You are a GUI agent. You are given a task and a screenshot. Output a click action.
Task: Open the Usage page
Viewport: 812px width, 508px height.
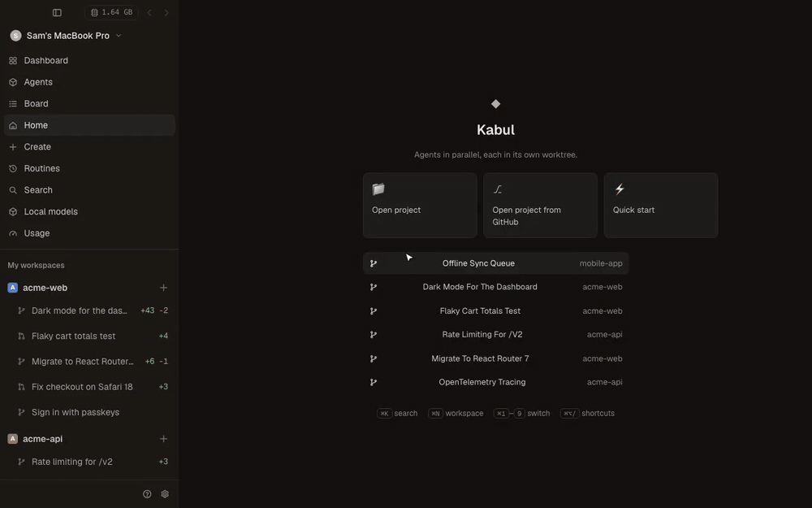point(89,233)
